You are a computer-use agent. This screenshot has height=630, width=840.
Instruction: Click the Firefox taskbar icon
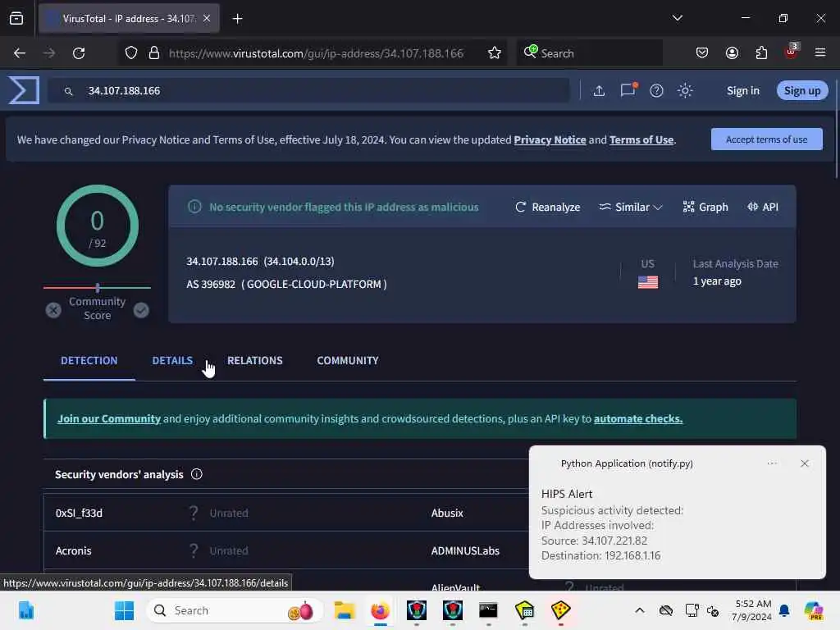381,610
